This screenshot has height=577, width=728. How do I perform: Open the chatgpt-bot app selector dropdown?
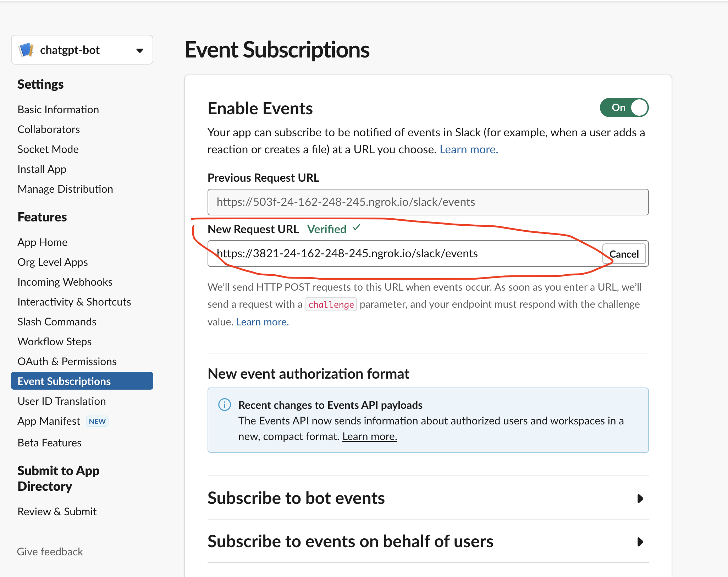click(x=82, y=50)
